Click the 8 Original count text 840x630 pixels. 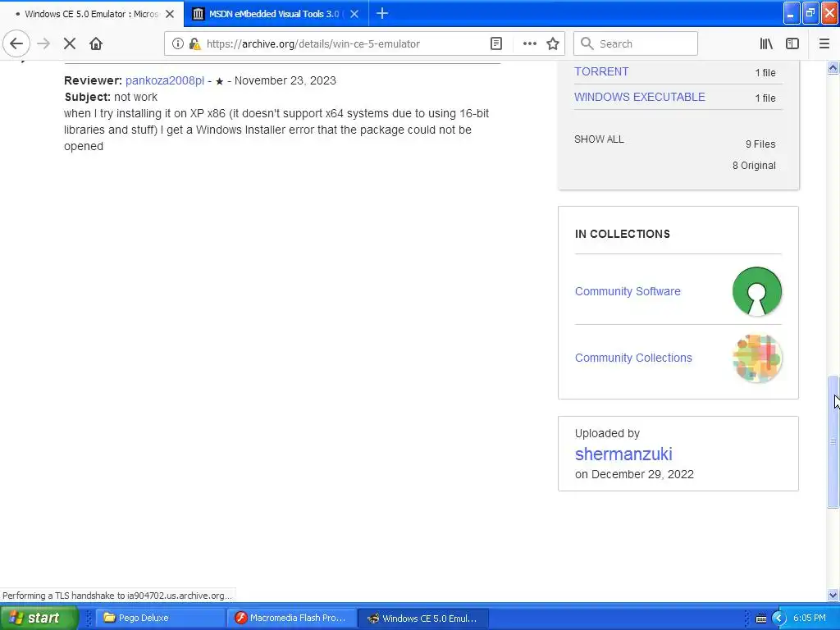tap(754, 166)
